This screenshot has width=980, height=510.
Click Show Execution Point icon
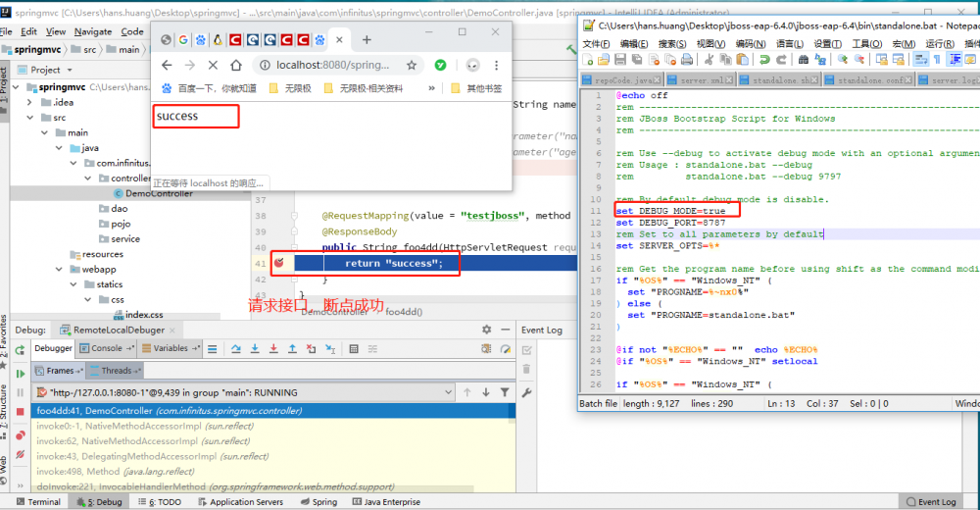[x=213, y=348]
